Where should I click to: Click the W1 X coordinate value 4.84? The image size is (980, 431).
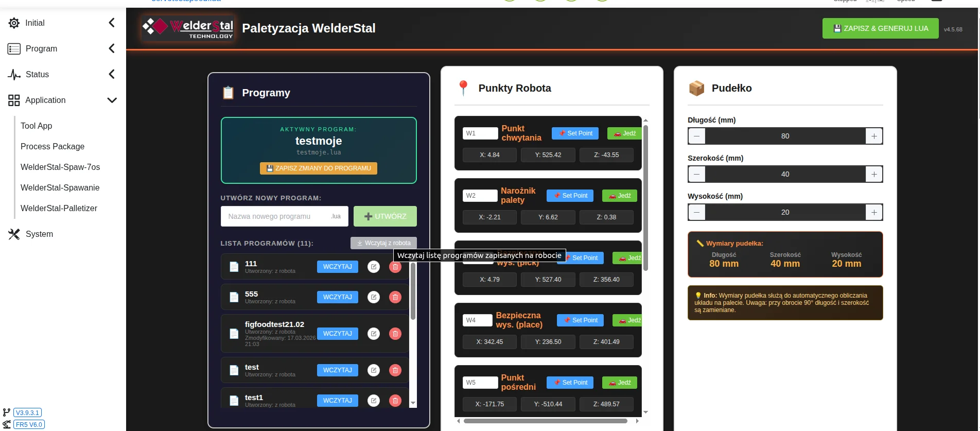click(489, 155)
